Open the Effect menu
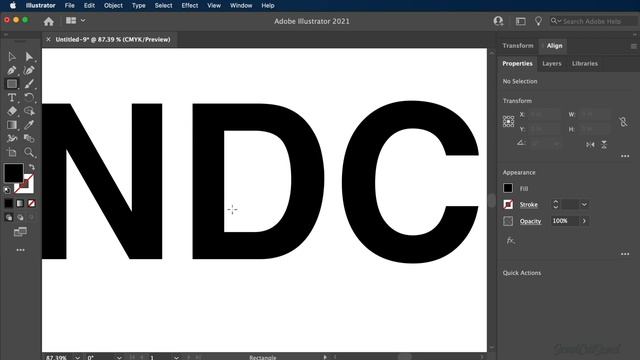This screenshot has width=640, height=360. (x=189, y=6)
